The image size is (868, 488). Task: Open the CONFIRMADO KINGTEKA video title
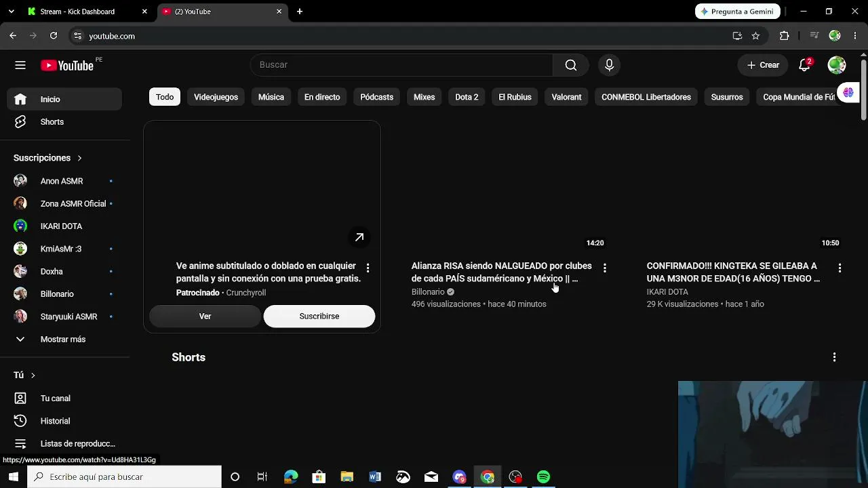[733, 272]
